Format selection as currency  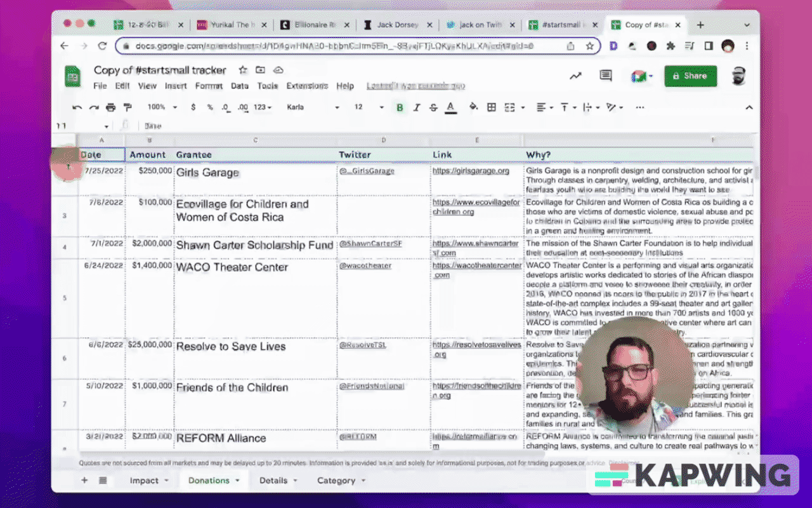click(x=193, y=107)
